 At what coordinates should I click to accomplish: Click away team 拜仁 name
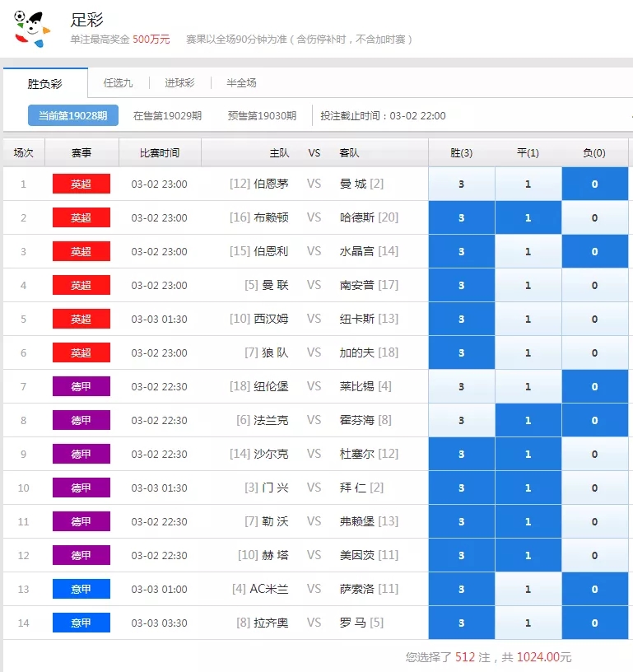coord(353,488)
